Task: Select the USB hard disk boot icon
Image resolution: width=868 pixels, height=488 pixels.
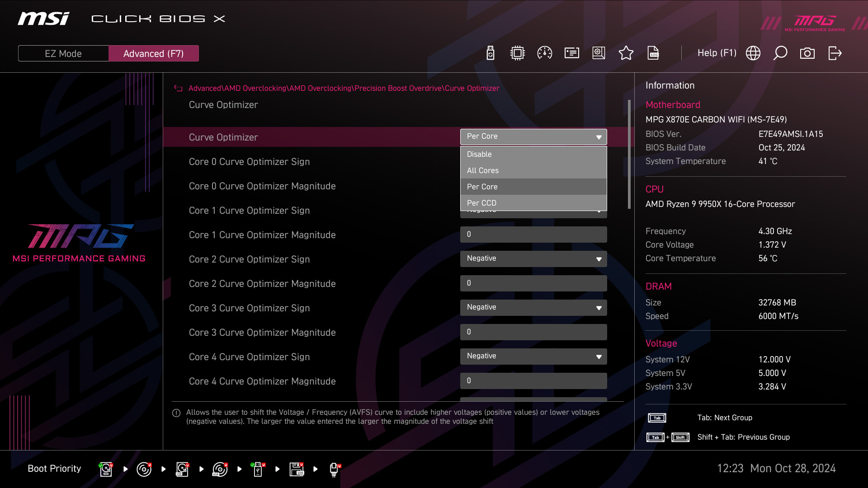Action: (x=182, y=469)
